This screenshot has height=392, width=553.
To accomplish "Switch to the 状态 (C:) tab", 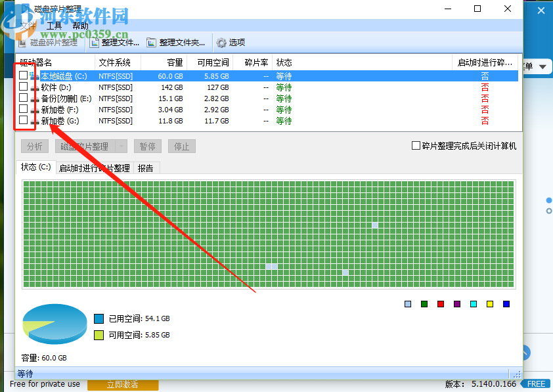I will point(35,167).
